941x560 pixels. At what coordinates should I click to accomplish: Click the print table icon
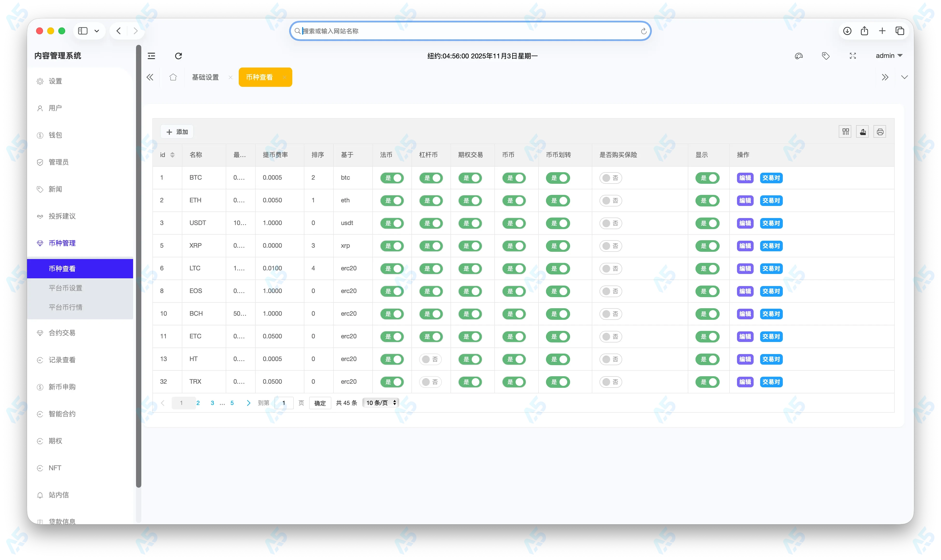(880, 132)
